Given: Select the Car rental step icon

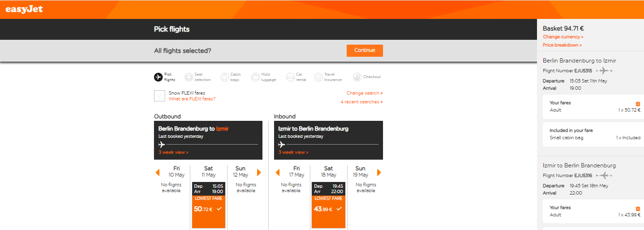Looking at the screenshot, I should pos(291,77).
